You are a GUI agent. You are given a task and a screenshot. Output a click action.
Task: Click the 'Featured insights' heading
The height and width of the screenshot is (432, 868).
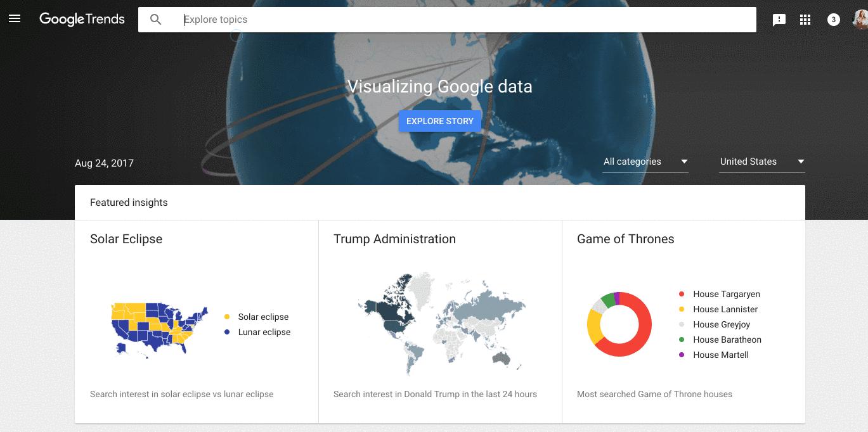click(x=129, y=203)
